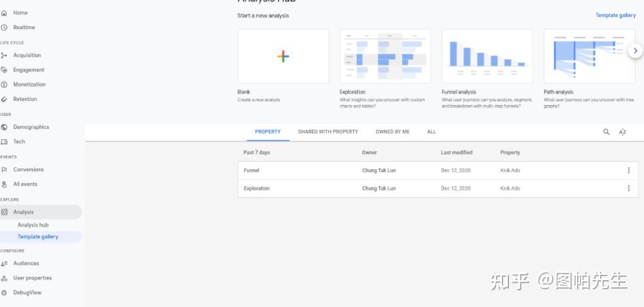Screen dimensions: 644x307
Task: Open the Funnel analysis template thumbnail
Action: click(487, 56)
